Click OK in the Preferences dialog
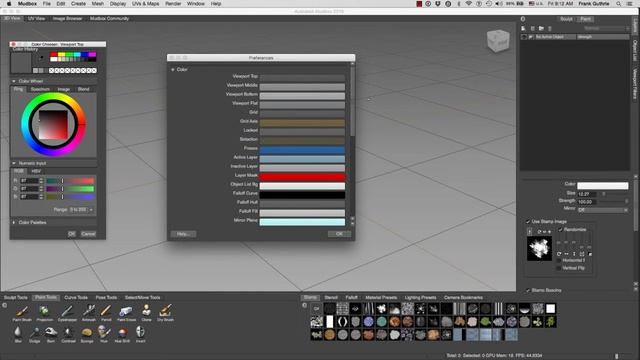640x360 pixels. [339, 234]
